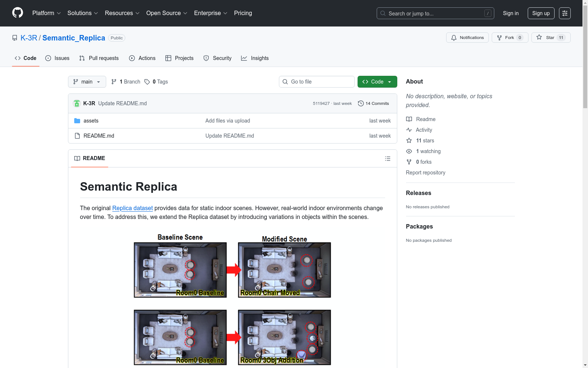Open the Semantic_Replica repository link
The width and height of the screenshot is (588, 368).
[x=74, y=38]
